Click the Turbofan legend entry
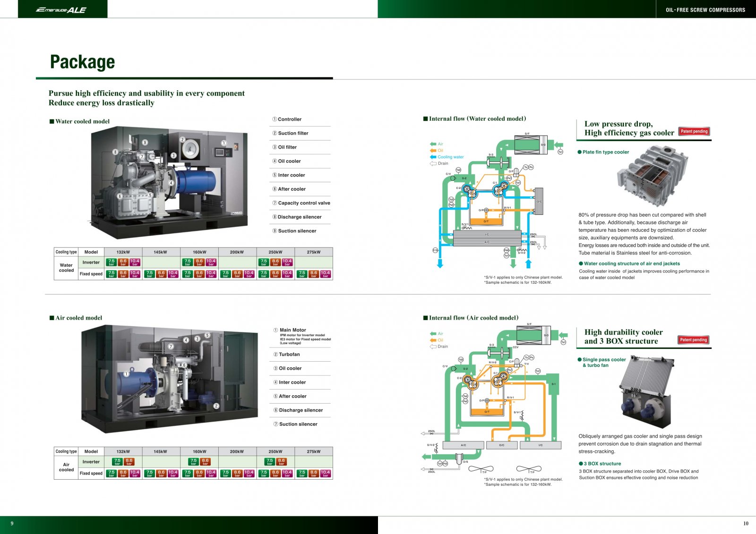This screenshot has height=534, width=756. click(289, 355)
